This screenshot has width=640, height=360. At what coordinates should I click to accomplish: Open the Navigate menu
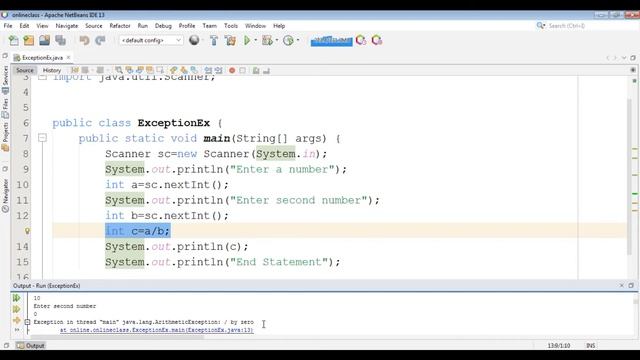[67, 26]
